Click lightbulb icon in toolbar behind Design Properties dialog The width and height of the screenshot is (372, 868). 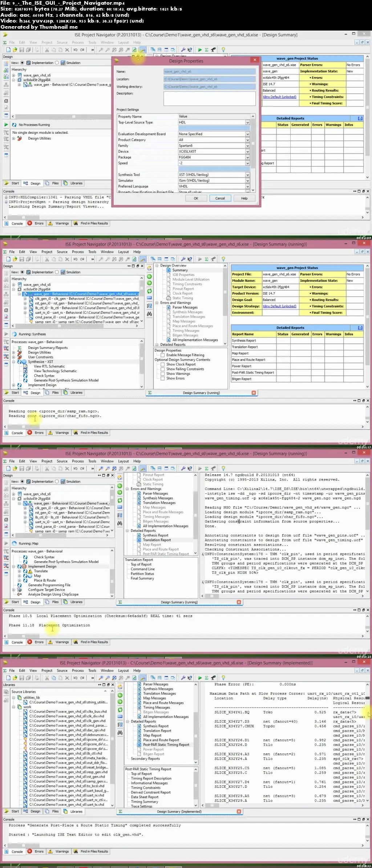coord(223,50)
